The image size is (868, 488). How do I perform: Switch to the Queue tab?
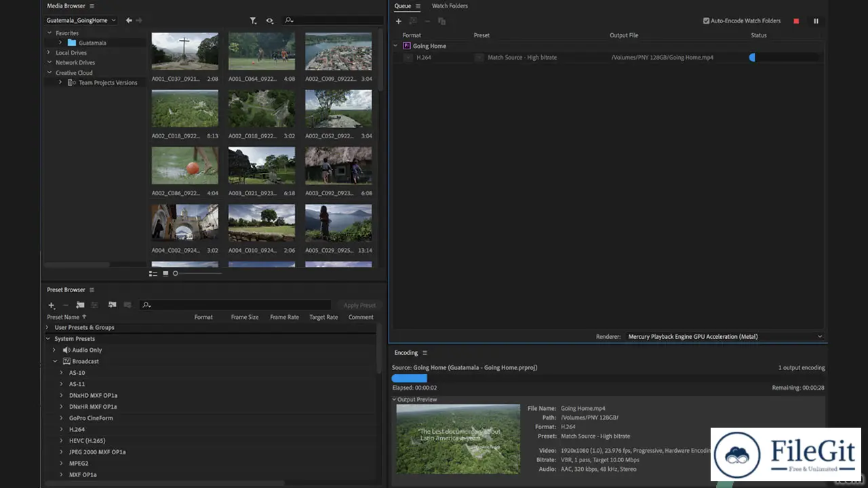click(403, 6)
